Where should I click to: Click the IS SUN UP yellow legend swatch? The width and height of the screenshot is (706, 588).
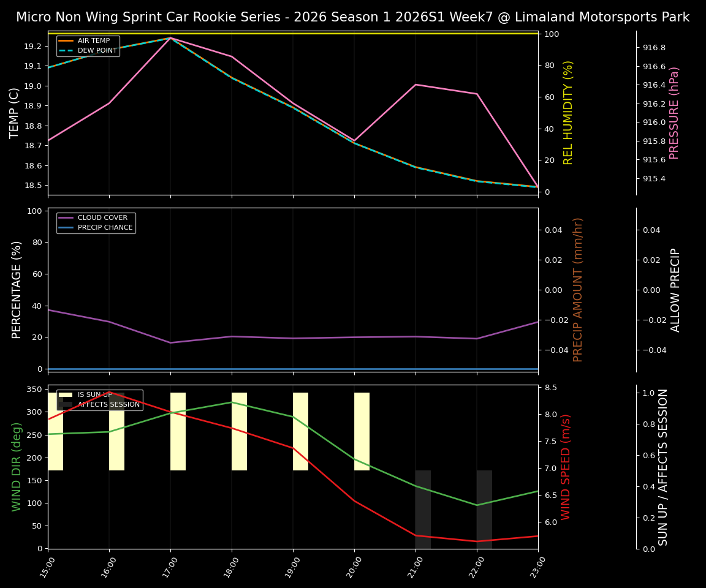click(x=67, y=394)
